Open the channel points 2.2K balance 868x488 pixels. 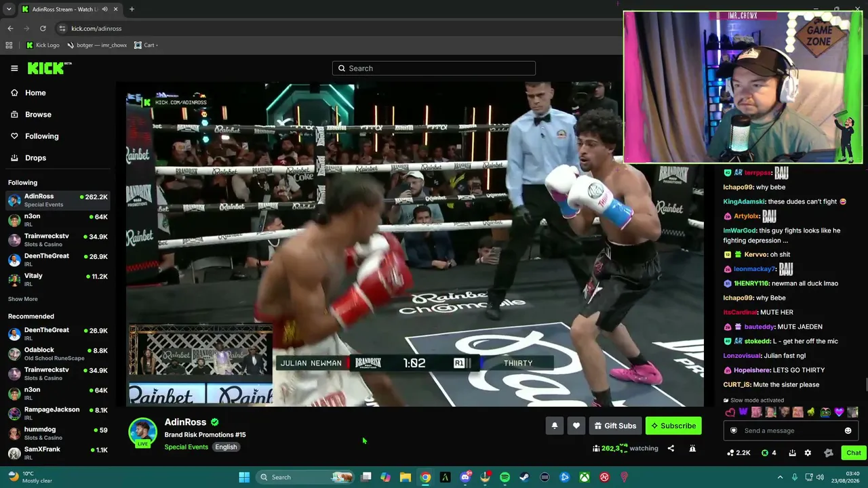pyautogui.click(x=738, y=453)
